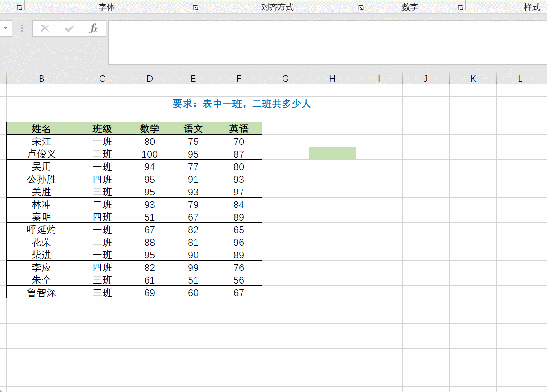Image resolution: width=547 pixels, height=392 pixels.
Task: Expand the Name Box dropdown arrow
Action: [x=6, y=28]
